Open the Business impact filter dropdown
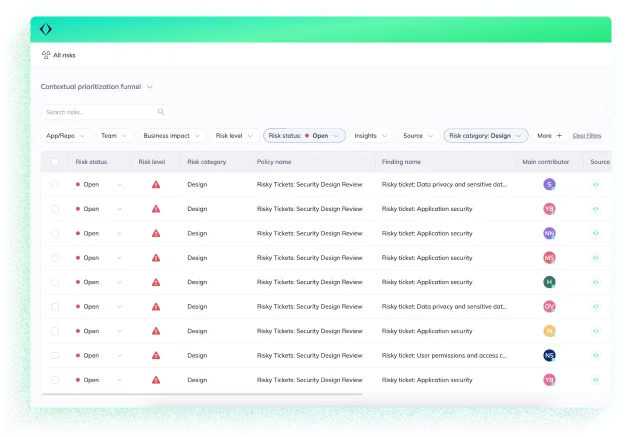The width and height of the screenshot is (629, 437). click(172, 136)
